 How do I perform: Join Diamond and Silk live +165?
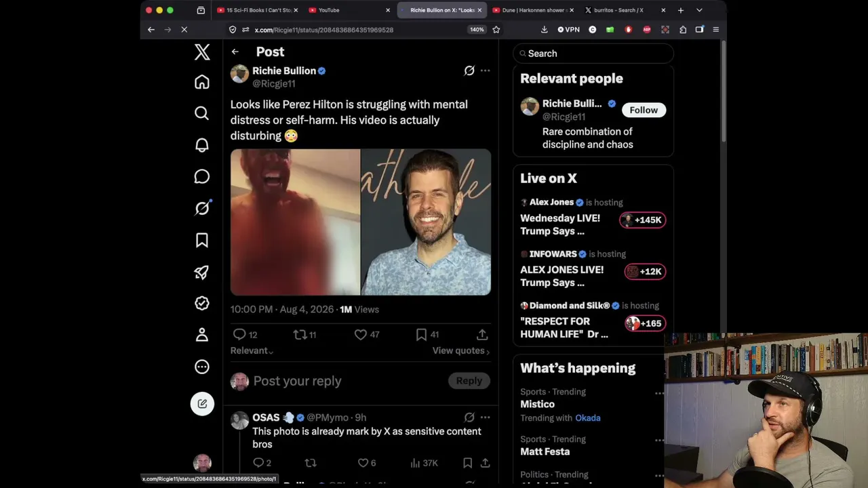pyautogui.click(x=645, y=323)
